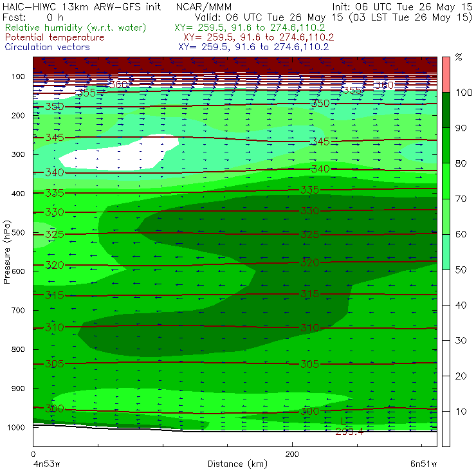Click the 'Init: 06 UTC Tue 26 May 15' text
Viewport: 476px width, 476px height.
[x=402, y=7]
